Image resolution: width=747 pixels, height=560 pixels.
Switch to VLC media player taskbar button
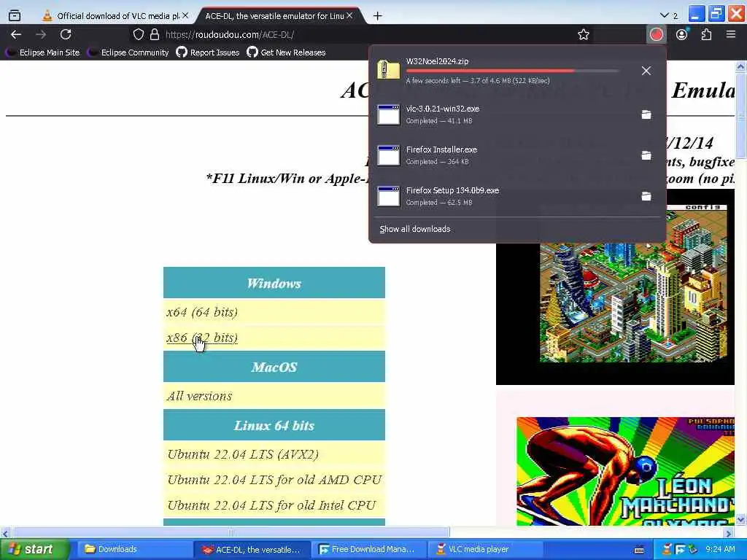pyautogui.click(x=486, y=549)
